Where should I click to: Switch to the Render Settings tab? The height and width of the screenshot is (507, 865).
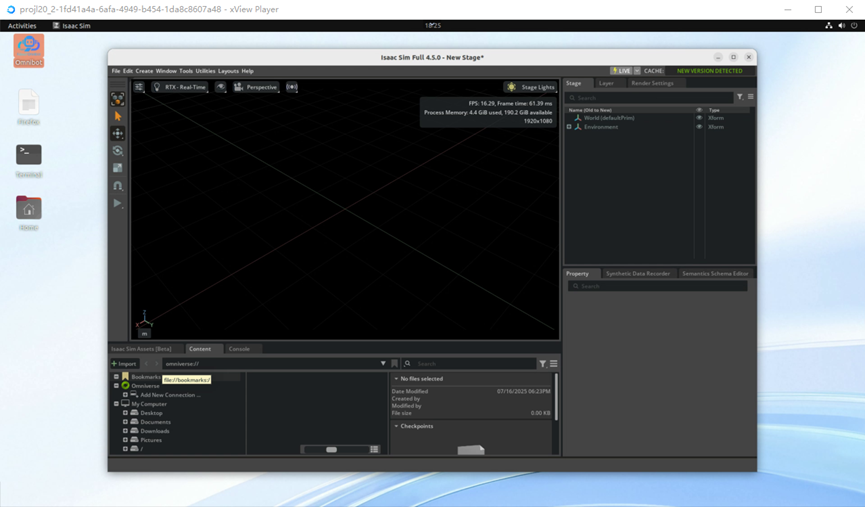652,83
